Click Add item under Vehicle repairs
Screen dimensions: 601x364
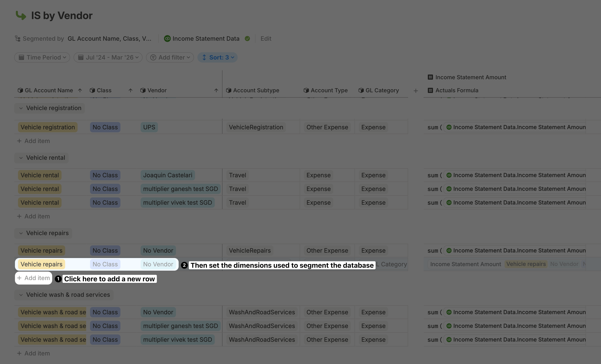coord(34,278)
